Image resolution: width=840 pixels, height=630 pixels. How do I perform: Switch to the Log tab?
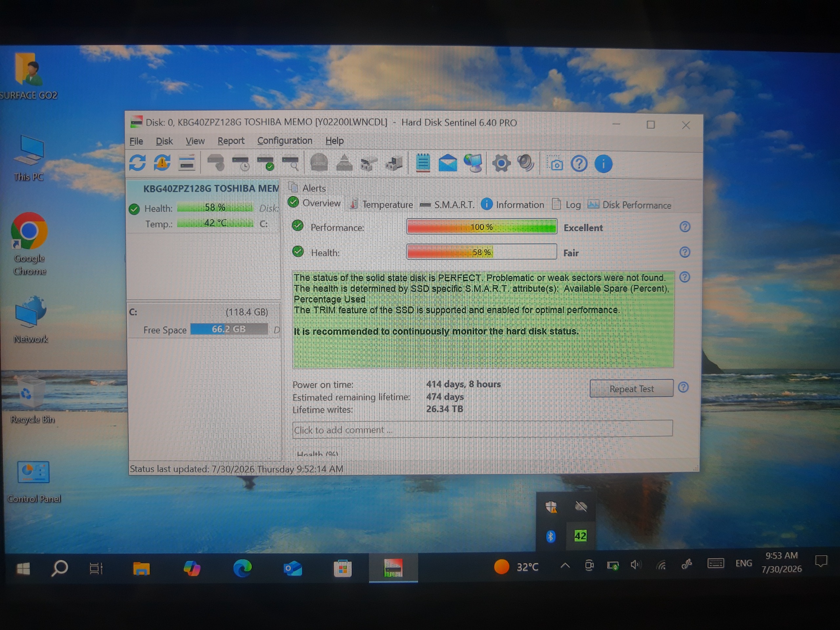(x=566, y=205)
